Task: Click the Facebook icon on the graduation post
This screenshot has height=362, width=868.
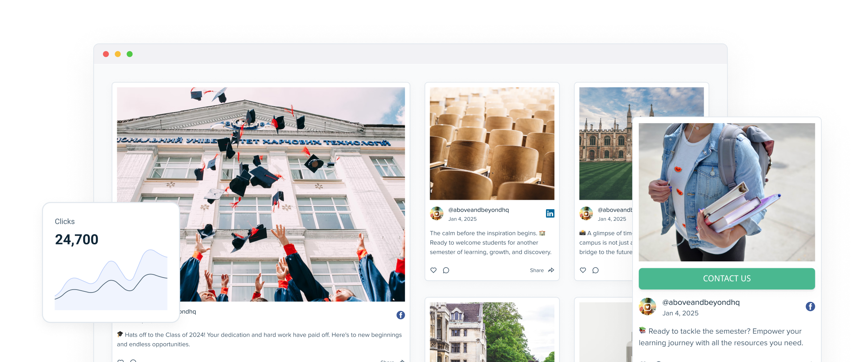Action: point(401,314)
